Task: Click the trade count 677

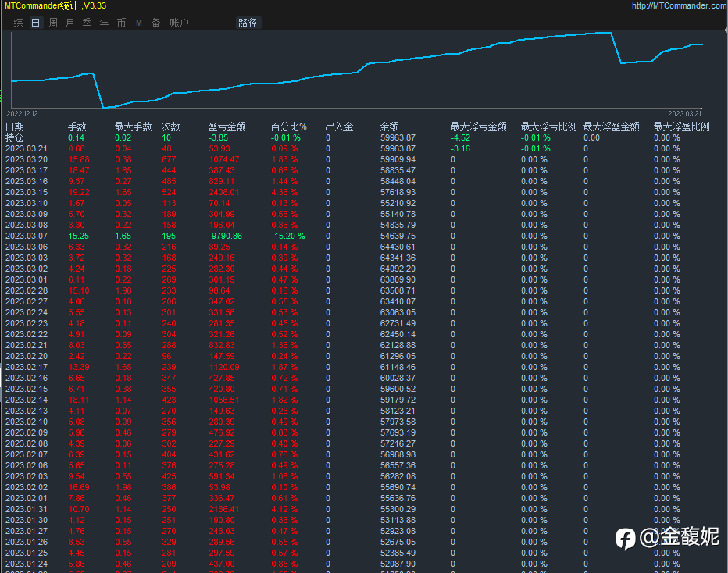Action: click(169, 159)
